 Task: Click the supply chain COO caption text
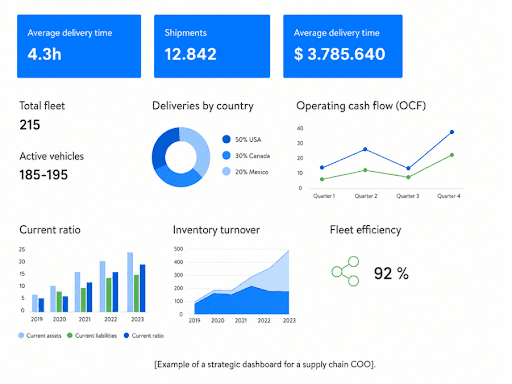[x=265, y=364]
